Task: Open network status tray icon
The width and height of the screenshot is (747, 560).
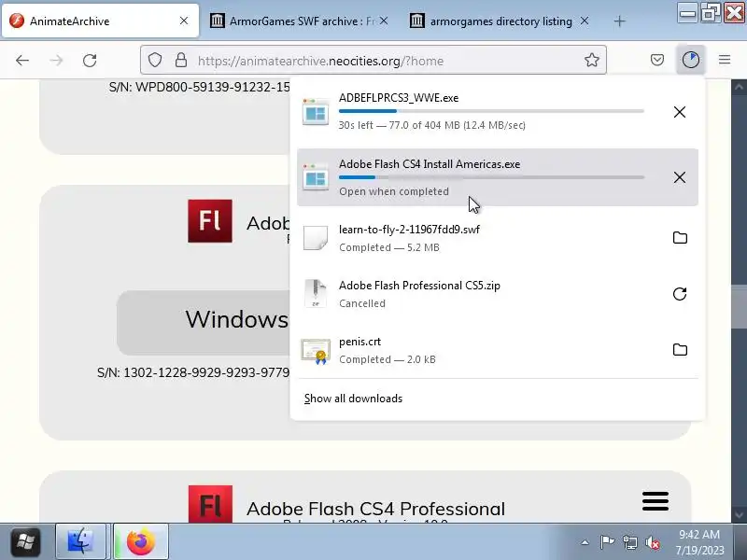Action: pyautogui.click(x=629, y=542)
